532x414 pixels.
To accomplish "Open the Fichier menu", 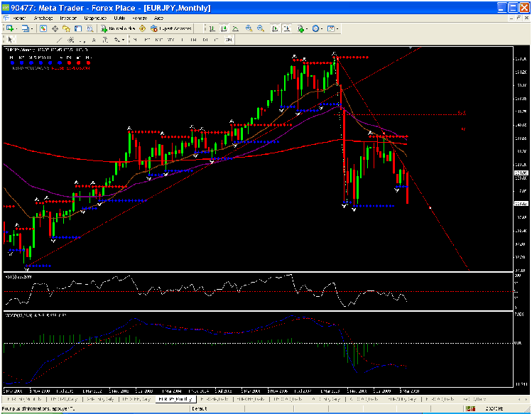I will (x=19, y=18).
